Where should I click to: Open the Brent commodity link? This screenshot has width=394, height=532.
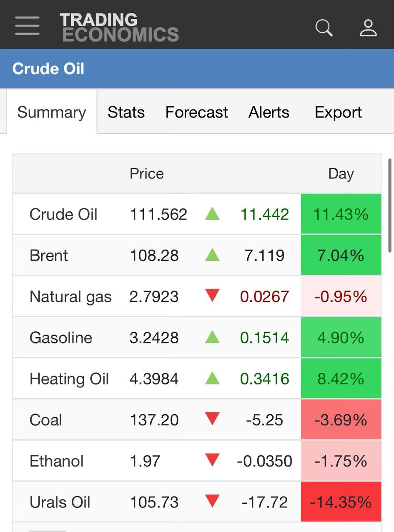(x=49, y=255)
